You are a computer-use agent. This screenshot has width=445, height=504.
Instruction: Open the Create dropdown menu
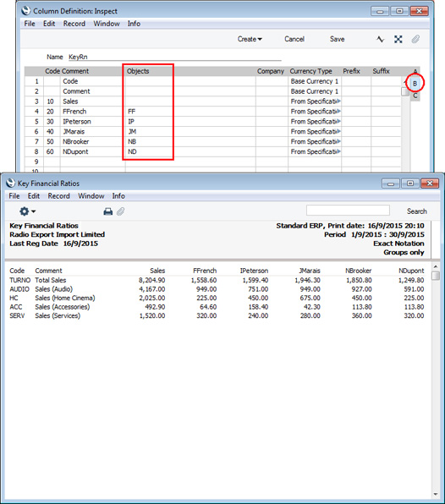tap(250, 39)
